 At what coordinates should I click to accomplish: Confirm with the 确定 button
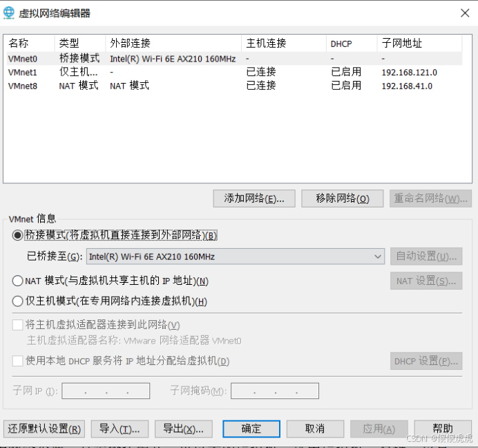[251, 429]
